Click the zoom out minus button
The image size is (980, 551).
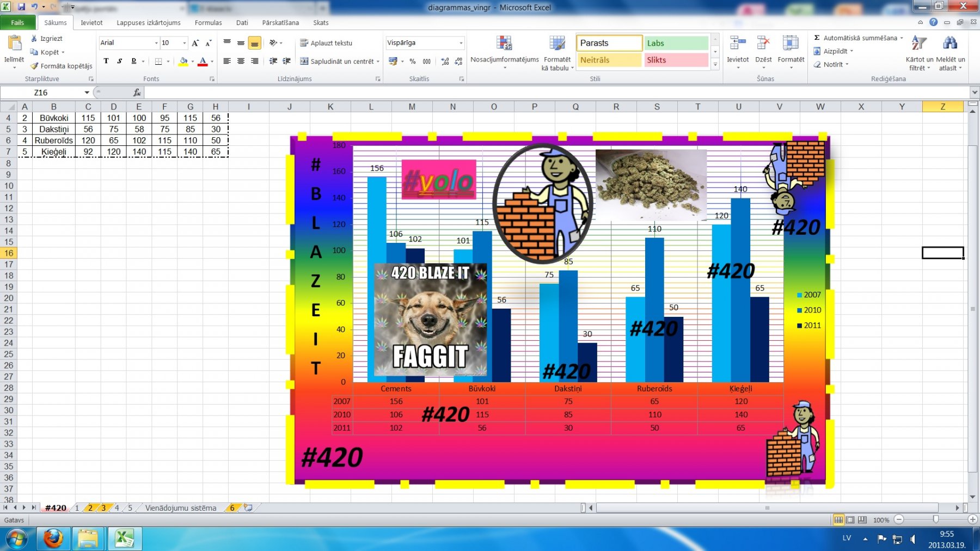899,520
